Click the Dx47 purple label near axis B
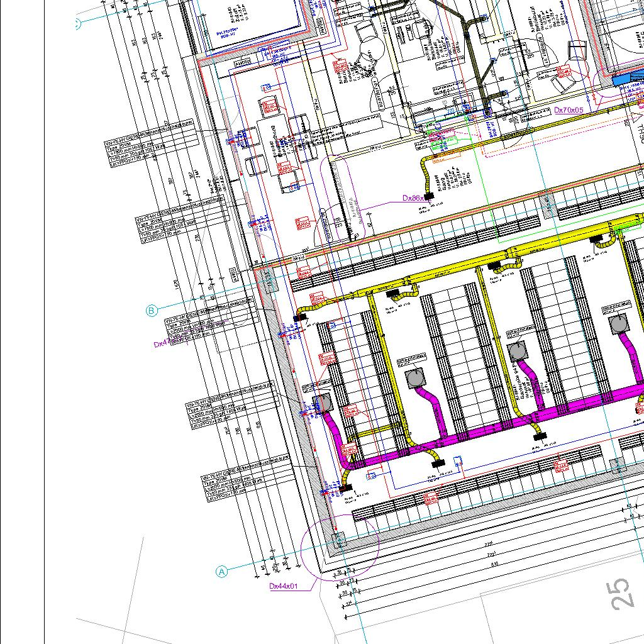 pos(162,344)
